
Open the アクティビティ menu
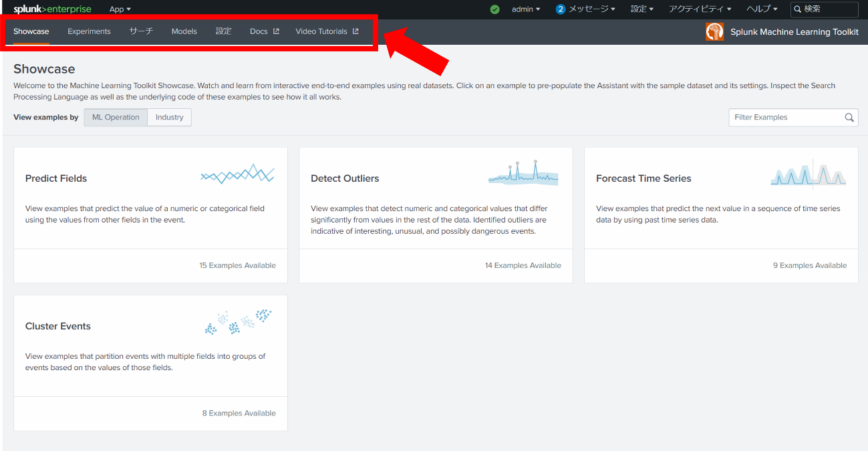coord(700,9)
